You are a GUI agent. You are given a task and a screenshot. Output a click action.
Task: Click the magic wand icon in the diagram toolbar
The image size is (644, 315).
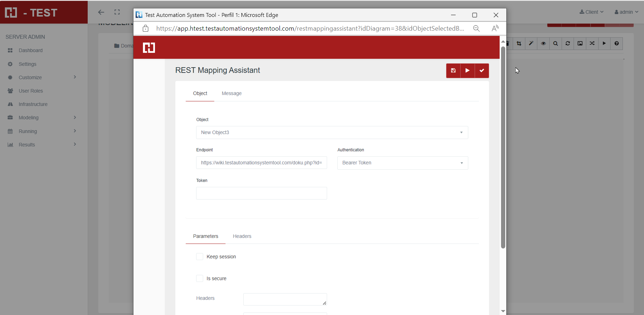[531, 44]
